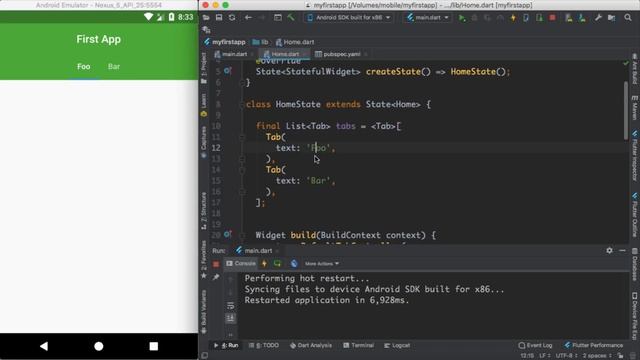The image size is (640, 360).
Task: Open the Terminal tool window
Action: [358, 345]
